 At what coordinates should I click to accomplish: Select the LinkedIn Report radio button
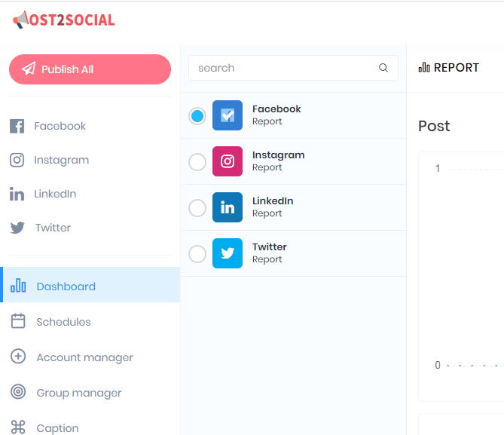(x=197, y=208)
